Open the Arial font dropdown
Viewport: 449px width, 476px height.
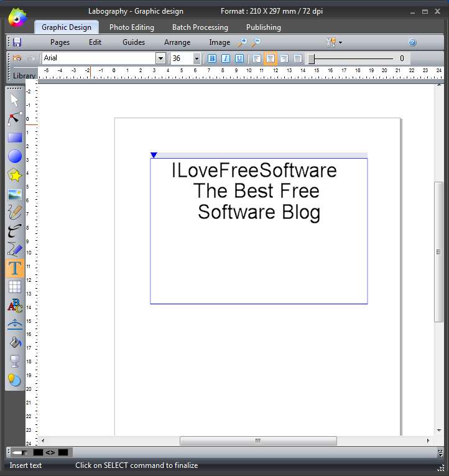coord(161,58)
